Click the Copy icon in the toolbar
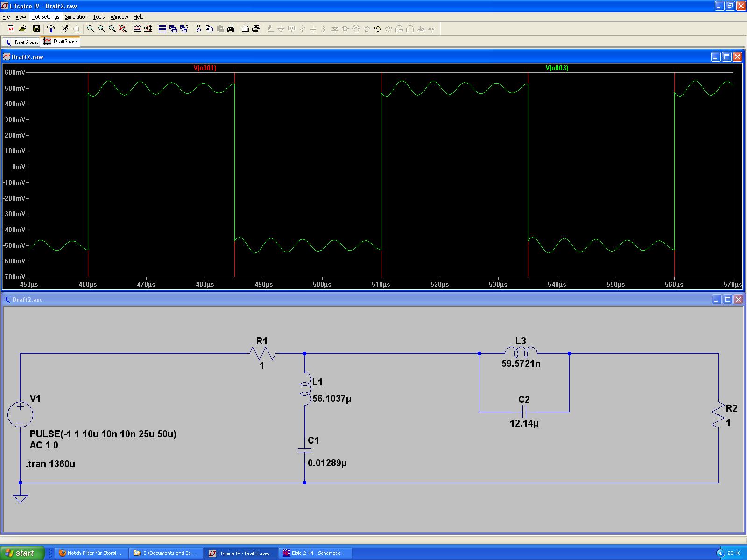747x560 pixels. coord(209,29)
